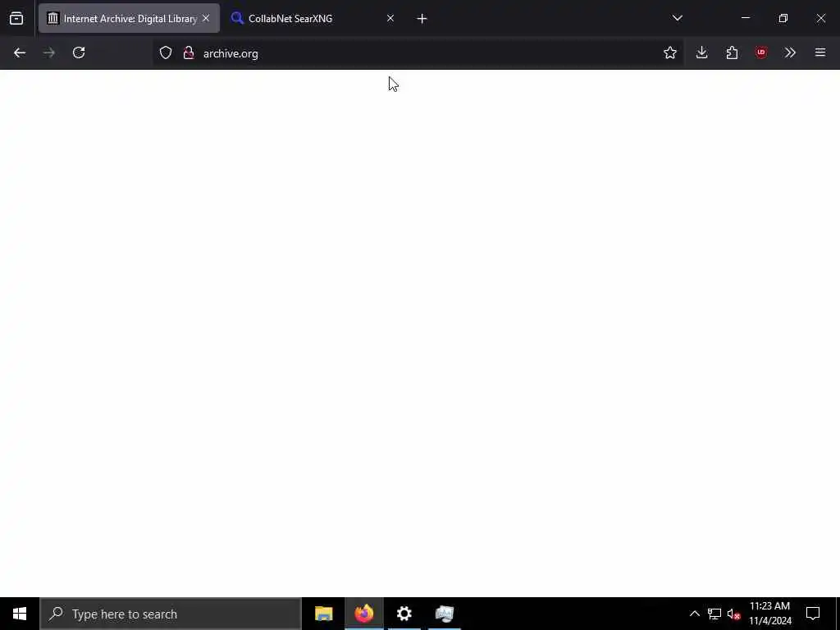840x630 pixels.
Task: Expand more tools overflow chevrons
Action: [790, 52]
